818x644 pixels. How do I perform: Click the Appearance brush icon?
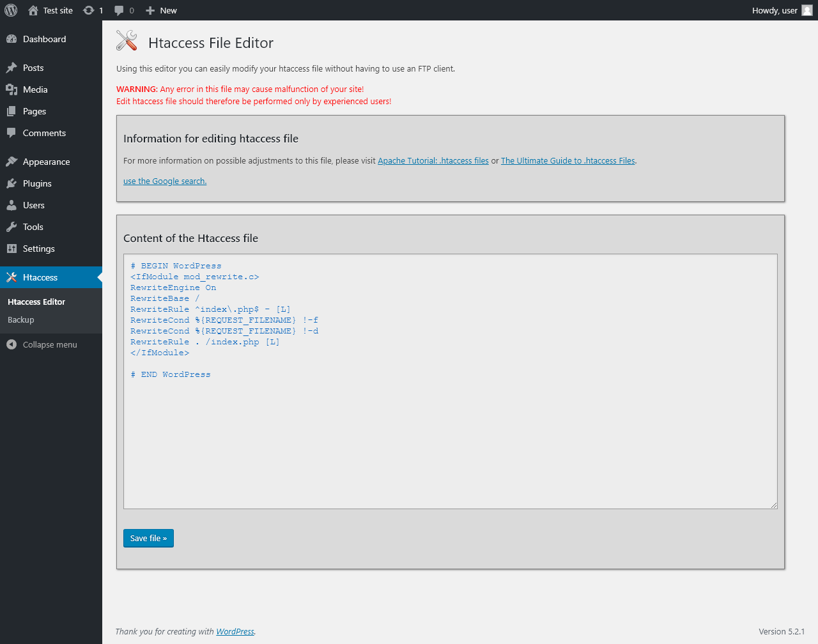tap(12, 162)
